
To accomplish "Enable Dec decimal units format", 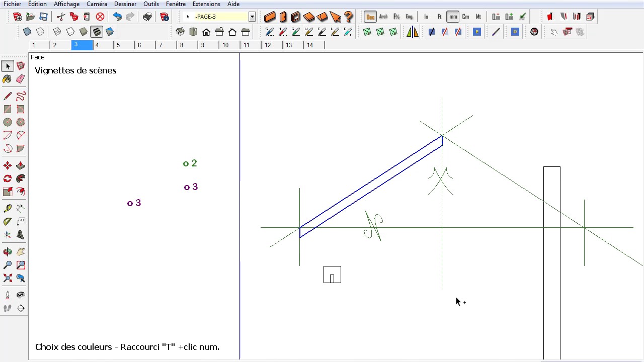I will pos(370,17).
